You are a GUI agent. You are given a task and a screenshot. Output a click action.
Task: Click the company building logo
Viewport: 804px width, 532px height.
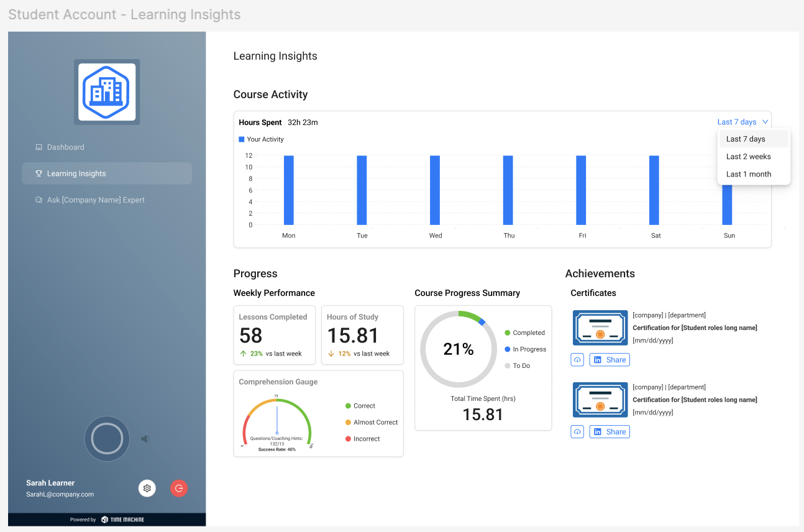pos(107,92)
